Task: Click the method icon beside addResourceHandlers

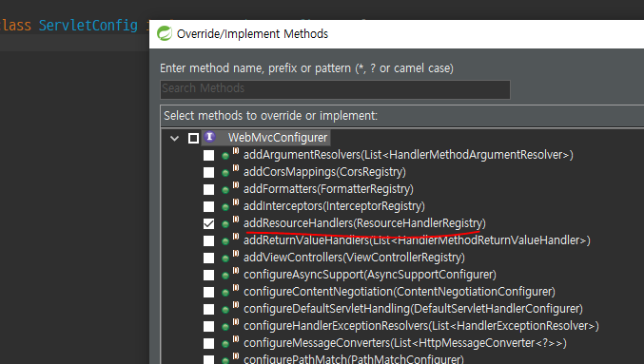Action: 225,224
